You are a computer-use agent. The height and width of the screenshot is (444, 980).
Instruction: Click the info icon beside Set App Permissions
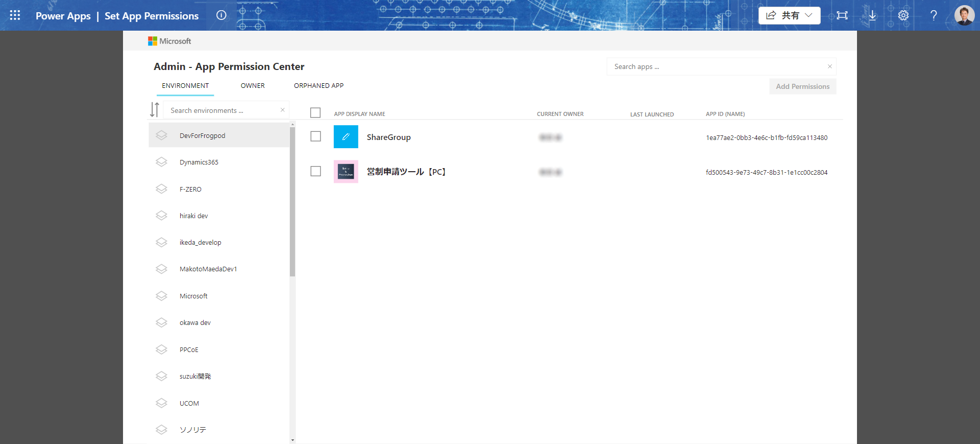(x=221, y=15)
